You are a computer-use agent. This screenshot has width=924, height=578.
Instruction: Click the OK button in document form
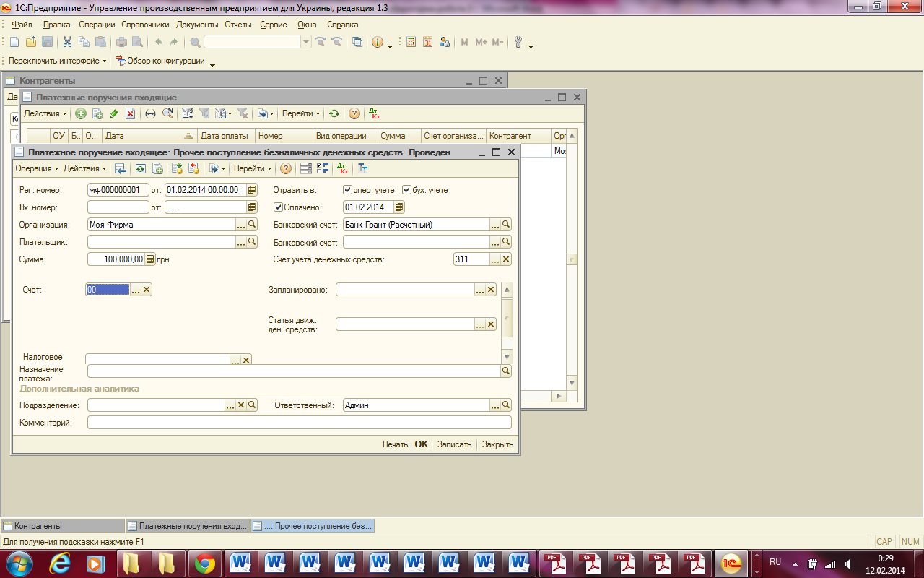tap(421, 444)
